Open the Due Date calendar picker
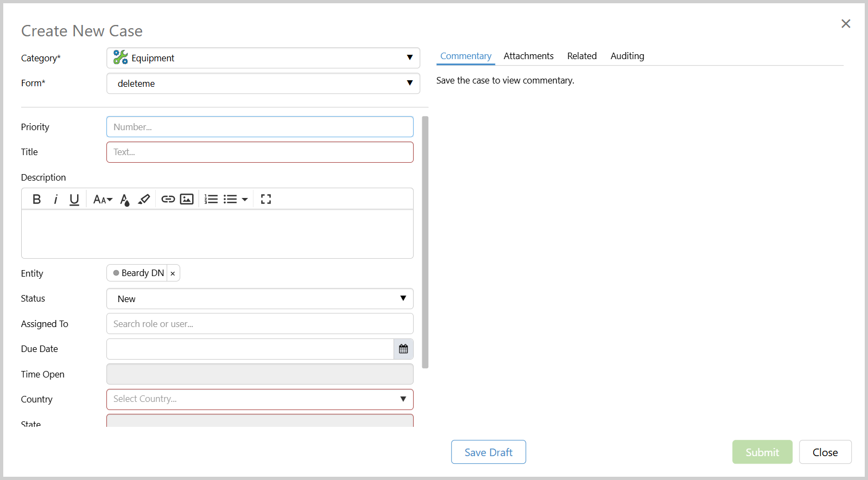868x480 pixels. [403, 349]
